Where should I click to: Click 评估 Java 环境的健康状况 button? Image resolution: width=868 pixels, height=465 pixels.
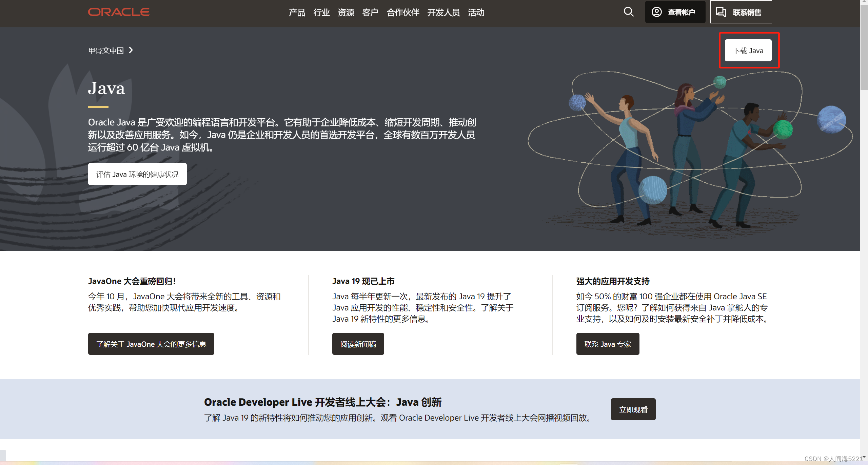click(x=137, y=174)
